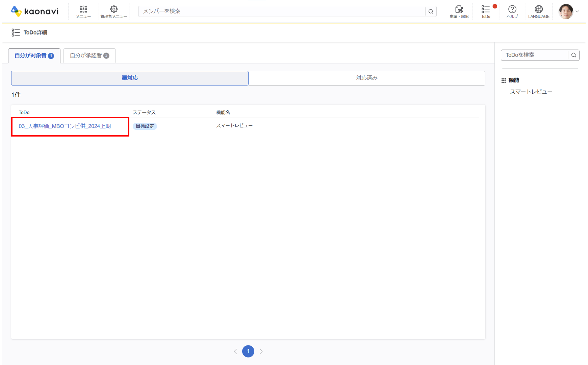The image size is (588, 365).
Task: Select the 自分が対象者 tab
Action: [x=34, y=55]
